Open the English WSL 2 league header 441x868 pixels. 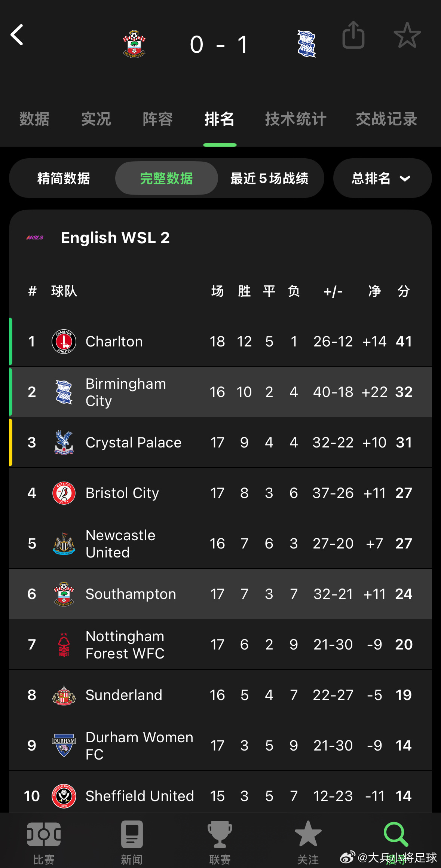[x=115, y=238]
